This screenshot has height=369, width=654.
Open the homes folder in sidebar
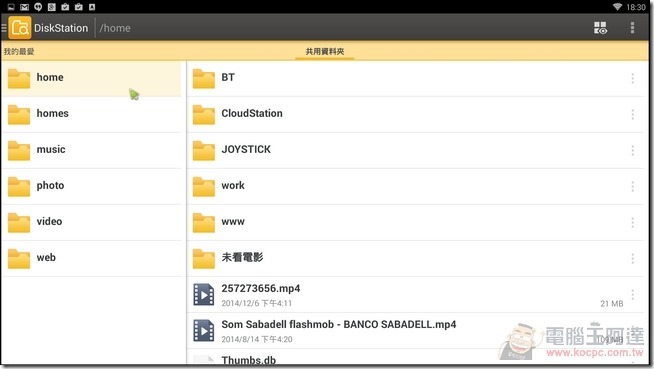[x=92, y=114]
